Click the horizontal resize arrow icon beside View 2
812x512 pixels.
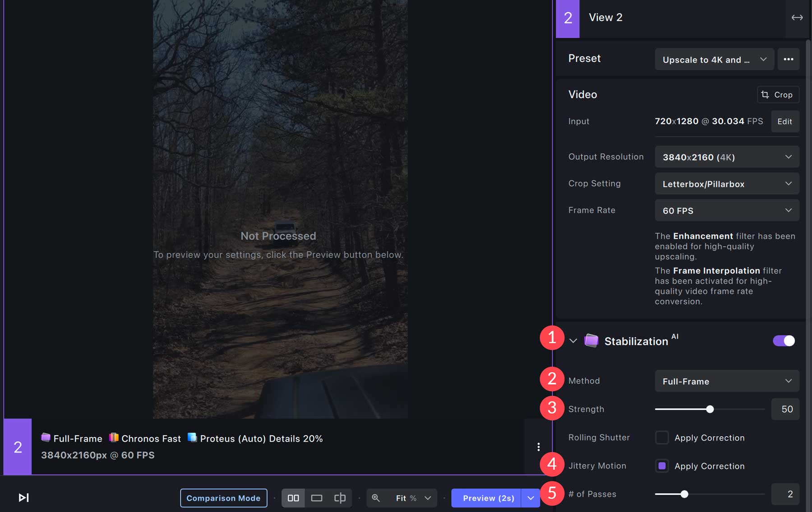(x=798, y=18)
